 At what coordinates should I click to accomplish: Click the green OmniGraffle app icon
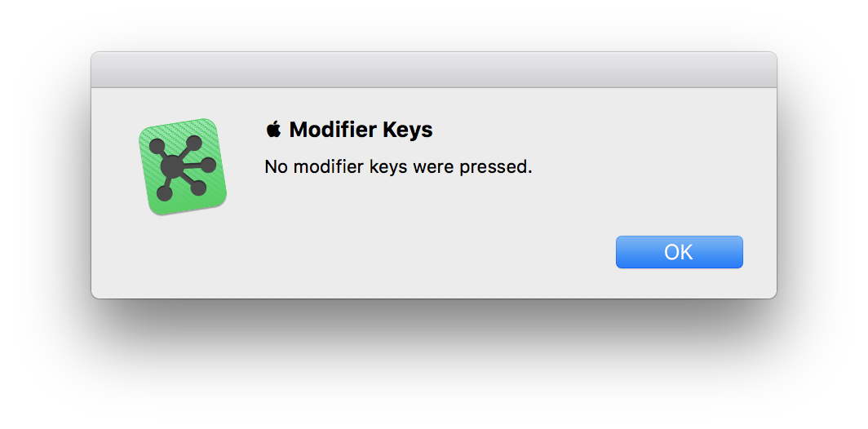[182, 167]
